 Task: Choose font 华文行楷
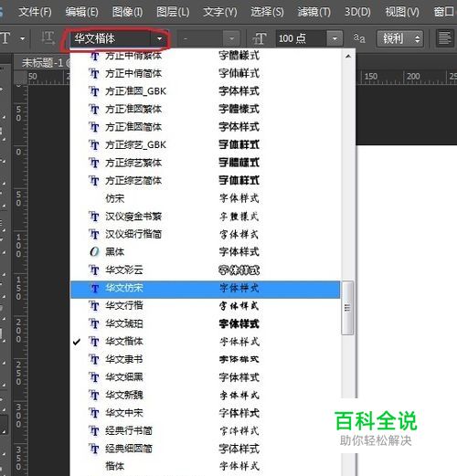[205, 306]
